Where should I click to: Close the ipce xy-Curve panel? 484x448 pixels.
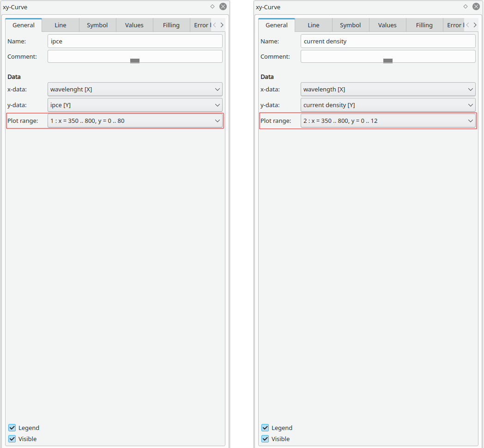pos(223,6)
